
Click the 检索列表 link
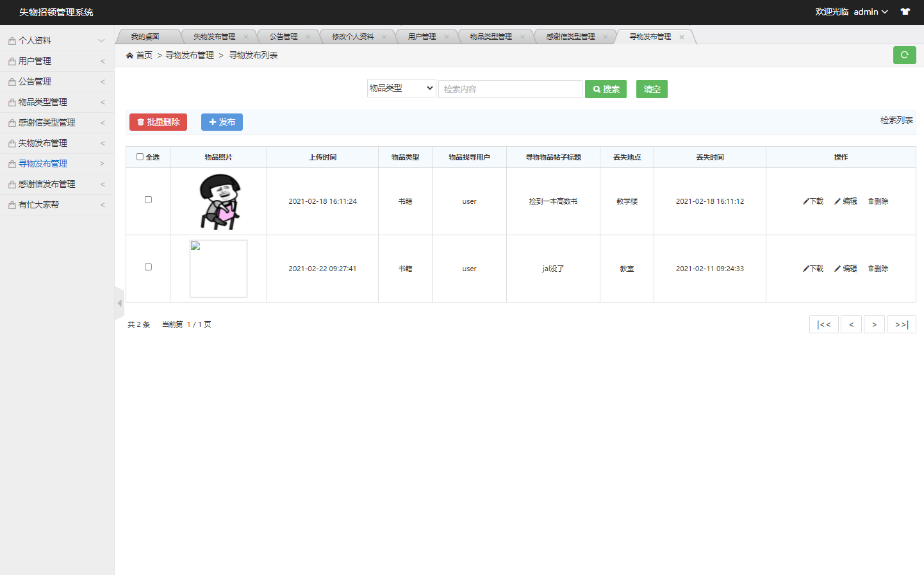click(x=896, y=120)
